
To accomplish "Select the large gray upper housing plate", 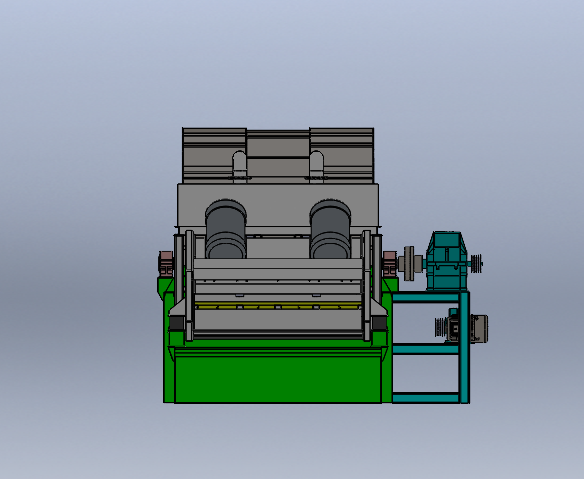I will point(278,204).
